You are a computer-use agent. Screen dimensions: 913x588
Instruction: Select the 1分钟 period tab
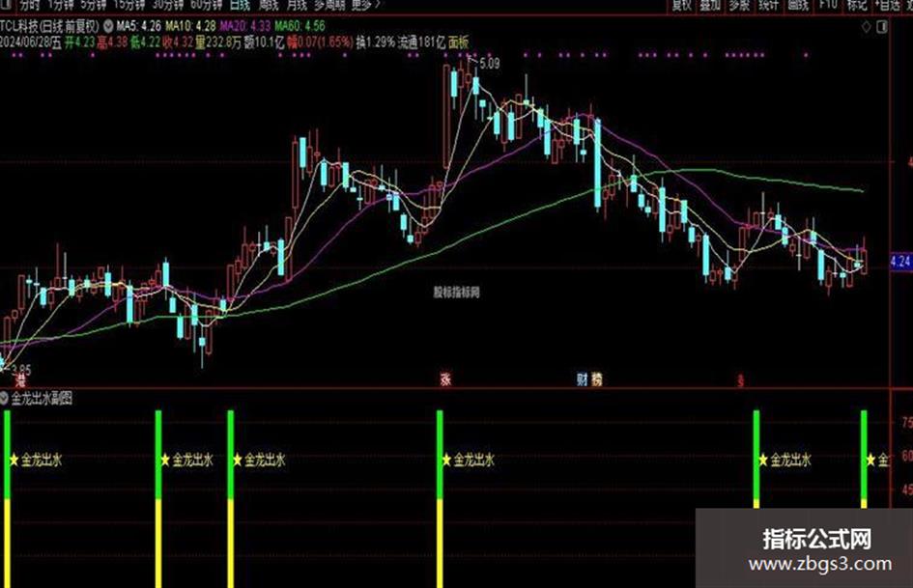coord(61,5)
